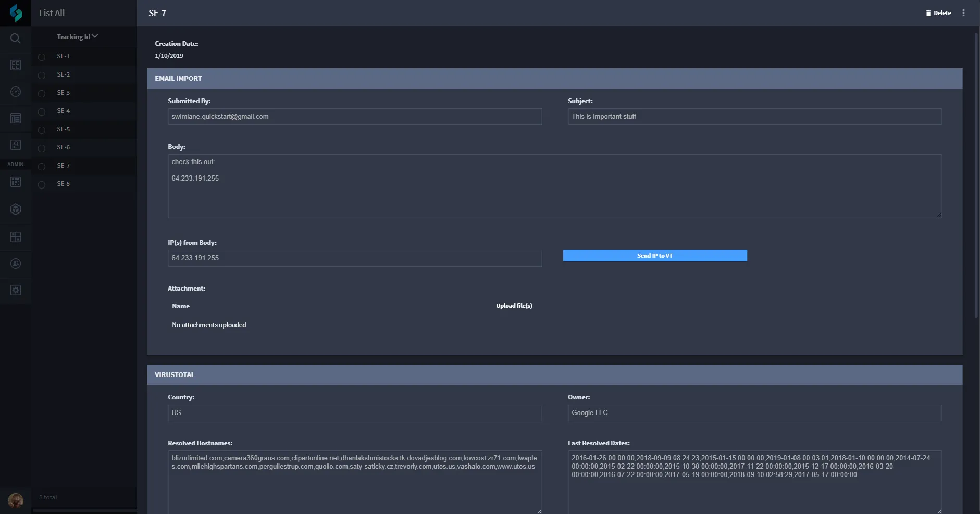Open the applications grid icon under ADMIN
The image size is (980, 514).
[16, 182]
